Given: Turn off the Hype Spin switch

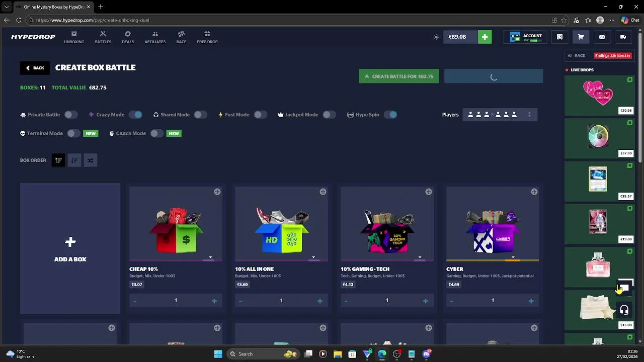Looking at the screenshot, I should pos(390,115).
